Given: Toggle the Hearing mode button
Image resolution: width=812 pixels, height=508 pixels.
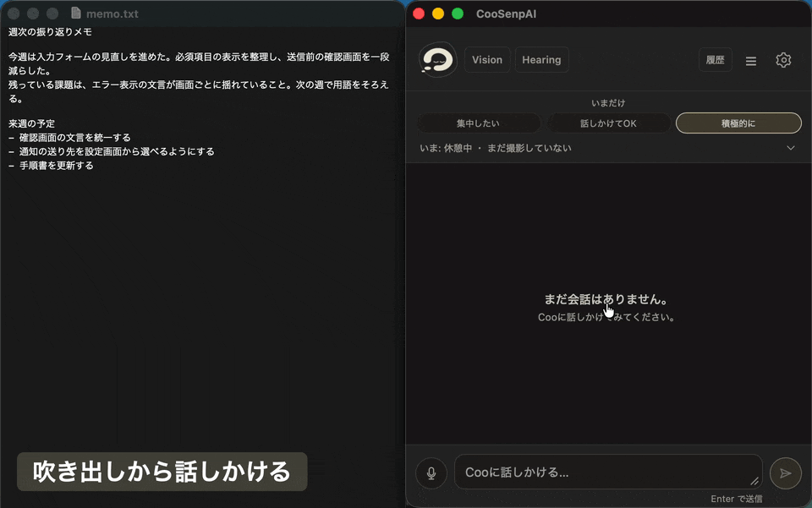Looking at the screenshot, I should pyautogui.click(x=541, y=60).
